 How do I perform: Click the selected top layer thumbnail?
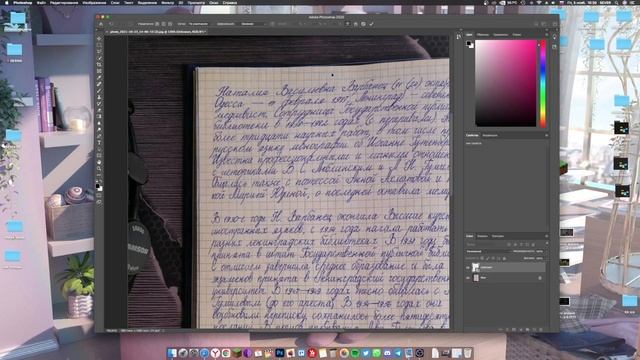tap(476, 267)
